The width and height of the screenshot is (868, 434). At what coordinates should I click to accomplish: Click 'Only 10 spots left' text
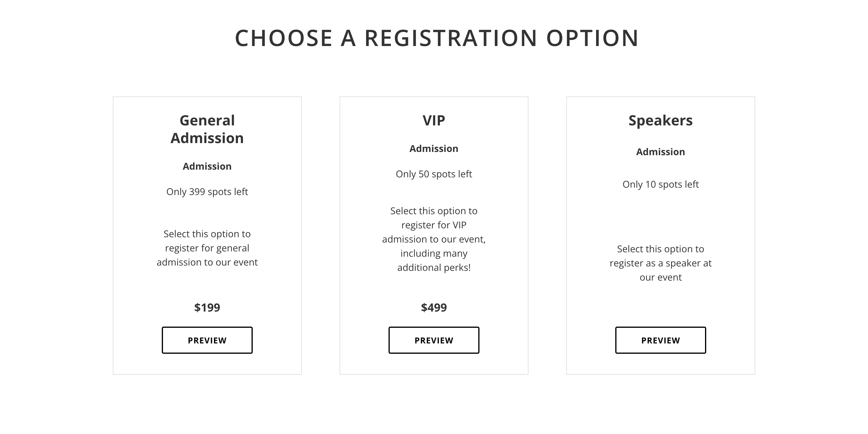(x=660, y=184)
